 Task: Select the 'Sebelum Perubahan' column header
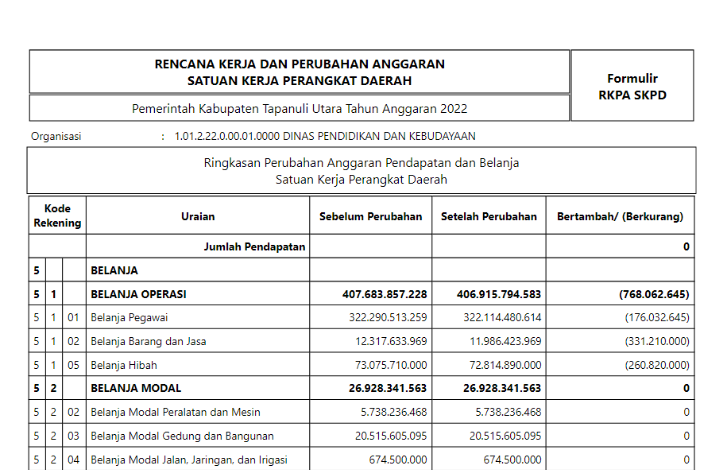[370, 216]
